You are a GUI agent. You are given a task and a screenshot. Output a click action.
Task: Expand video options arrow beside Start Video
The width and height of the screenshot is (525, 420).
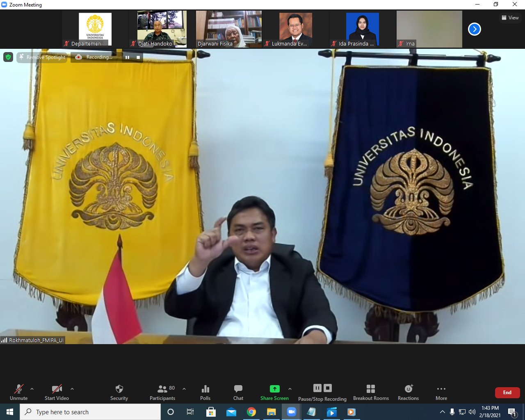[x=72, y=389]
